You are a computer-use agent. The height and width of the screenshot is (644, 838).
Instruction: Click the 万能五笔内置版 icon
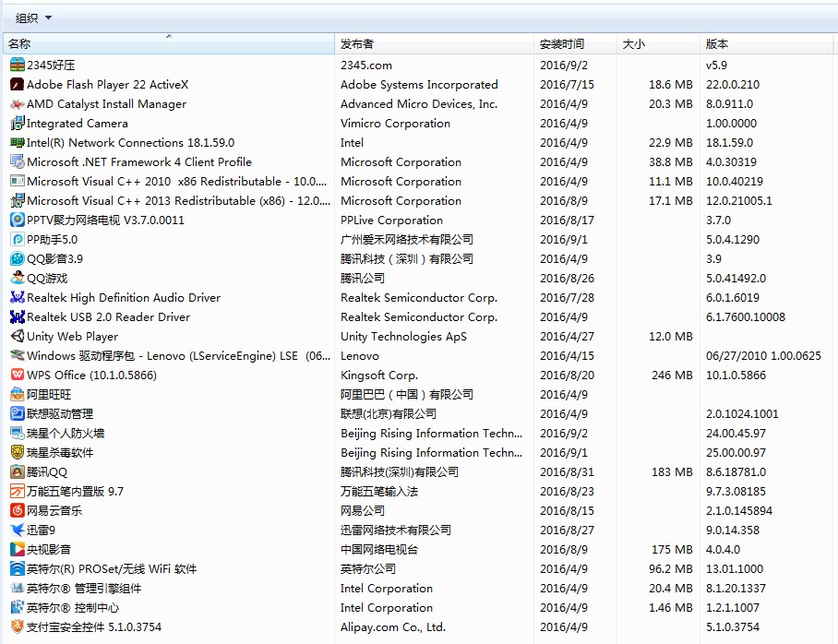click(x=18, y=491)
